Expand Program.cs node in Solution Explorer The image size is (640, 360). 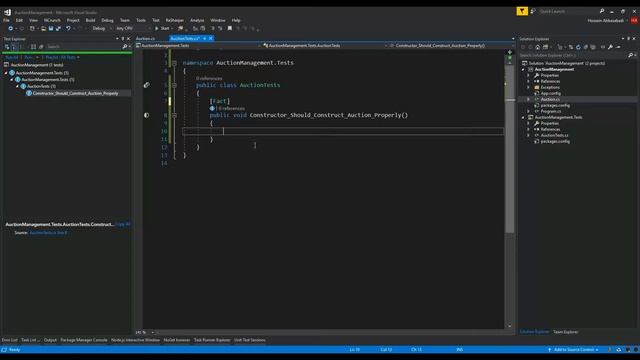coord(529,111)
